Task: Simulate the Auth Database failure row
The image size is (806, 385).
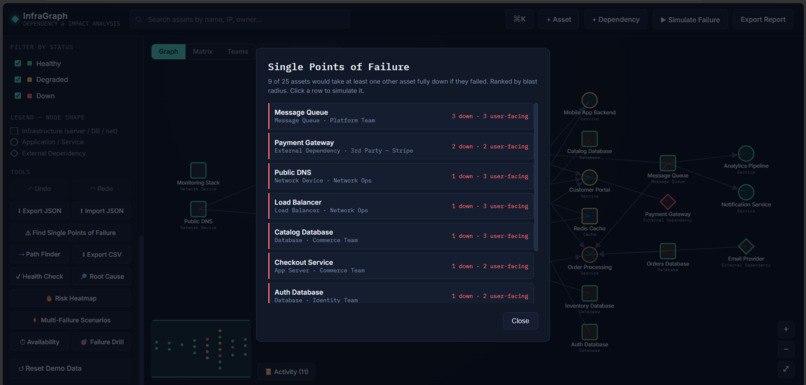Action: pos(400,293)
